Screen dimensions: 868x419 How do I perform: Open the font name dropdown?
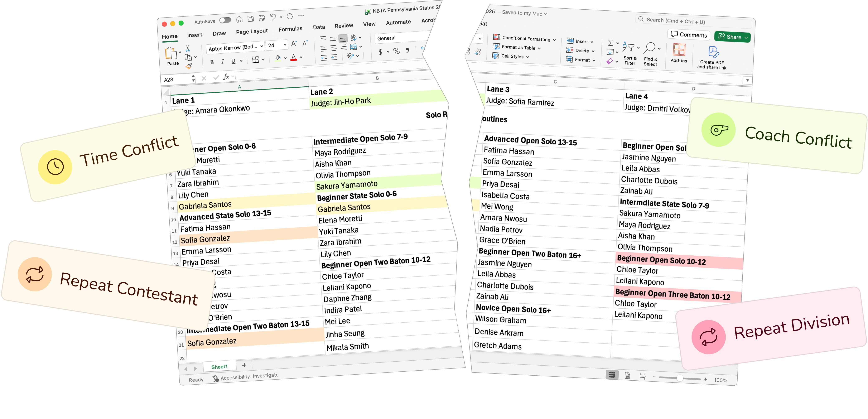235,48
